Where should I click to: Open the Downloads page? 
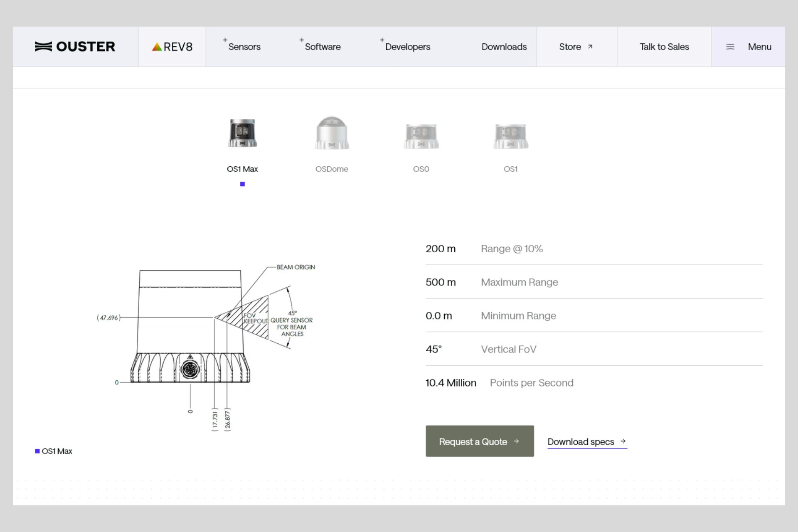pos(504,47)
